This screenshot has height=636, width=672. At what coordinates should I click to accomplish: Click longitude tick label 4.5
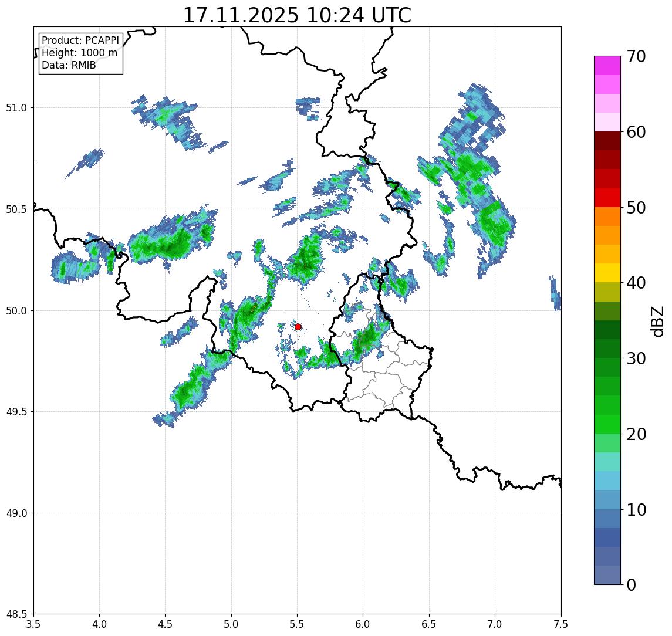click(166, 624)
